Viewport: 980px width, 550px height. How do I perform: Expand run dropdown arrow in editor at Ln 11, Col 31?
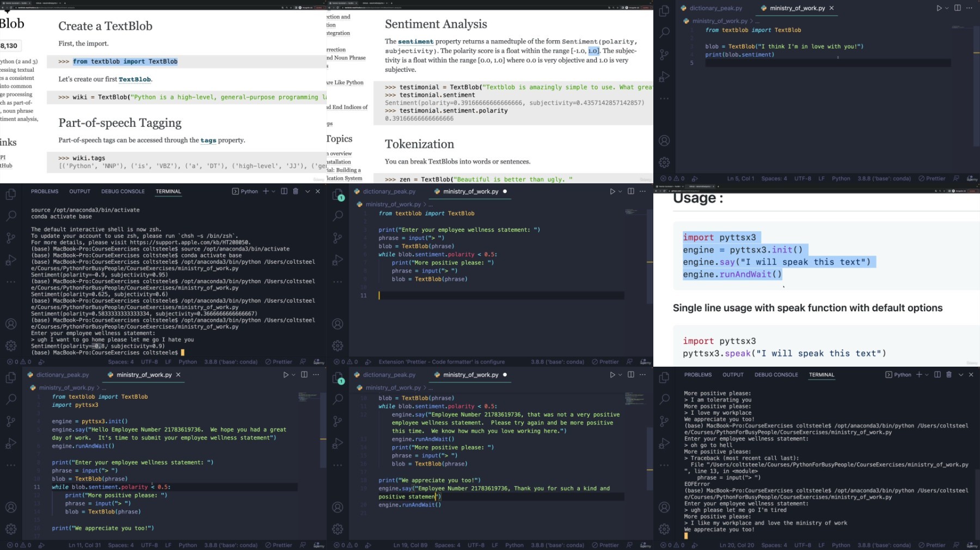point(293,375)
